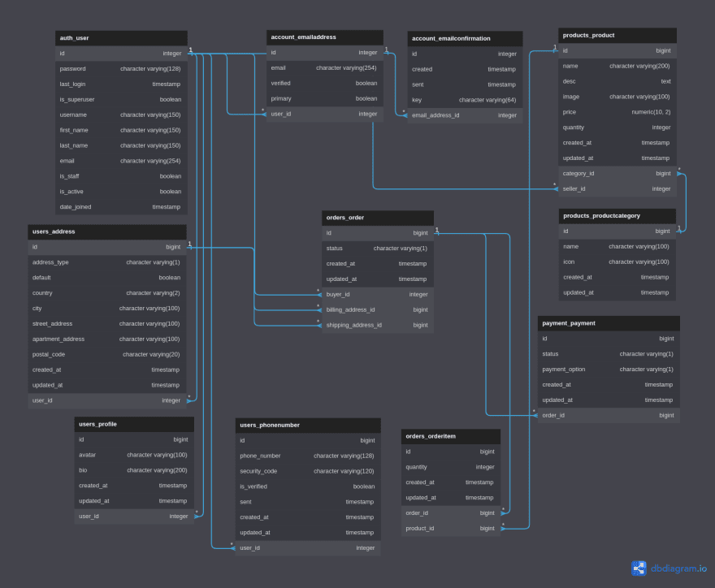This screenshot has height=588, width=715.
Task: Select the payment_payment table header
Action: coord(609,323)
